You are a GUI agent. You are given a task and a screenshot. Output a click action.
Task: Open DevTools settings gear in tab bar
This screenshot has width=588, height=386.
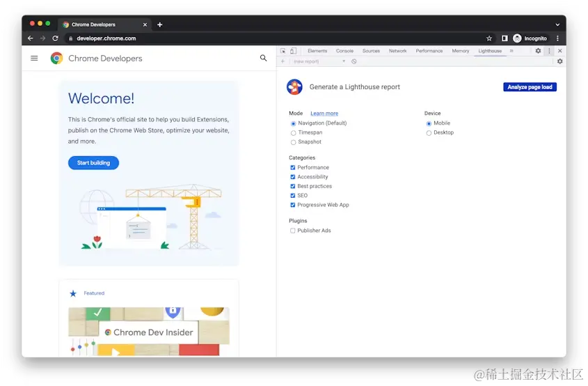tap(538, 51)
